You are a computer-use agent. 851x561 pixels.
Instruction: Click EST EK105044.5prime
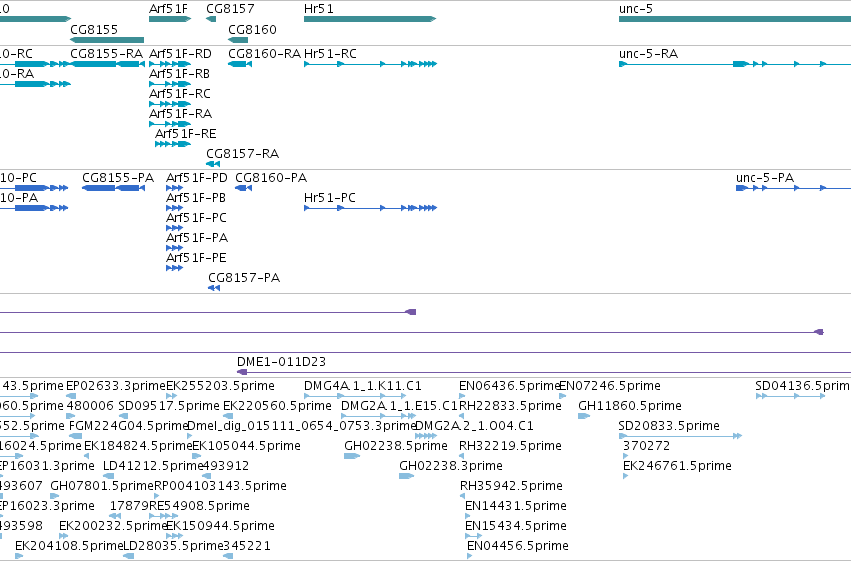pyautogui.click(x=246, y=446)
